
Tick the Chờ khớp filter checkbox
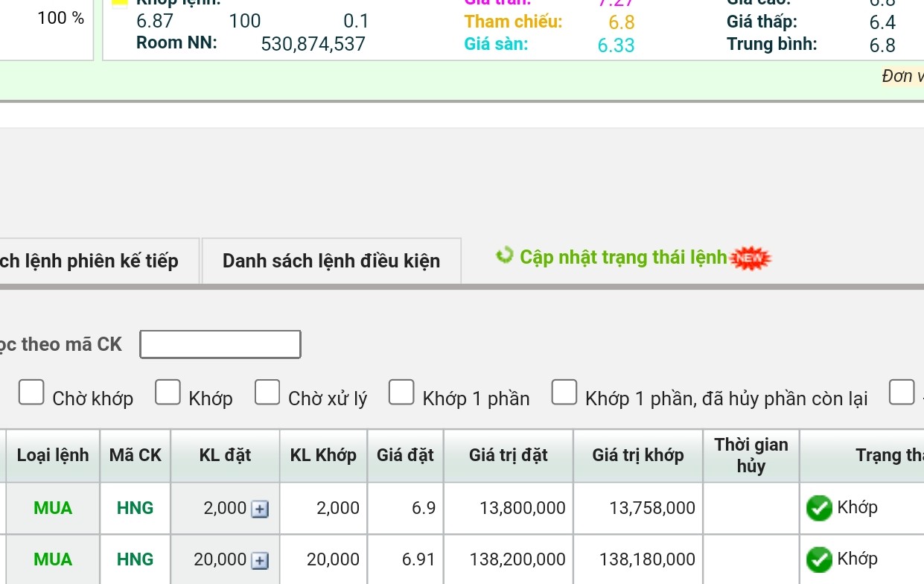31,392
